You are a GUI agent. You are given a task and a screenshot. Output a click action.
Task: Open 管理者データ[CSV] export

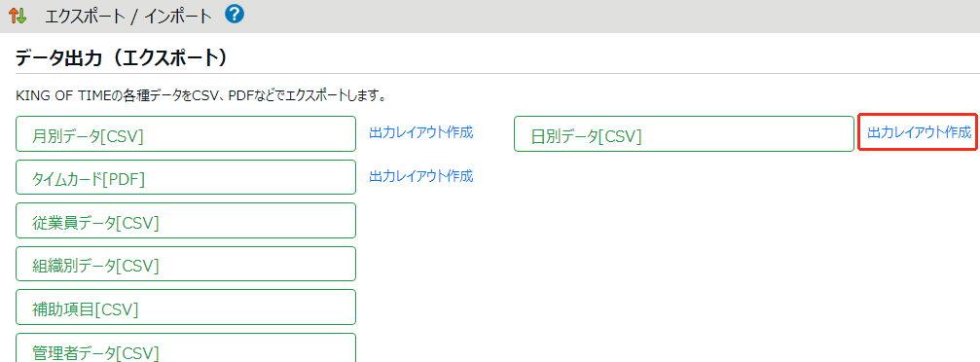(186, 347)
